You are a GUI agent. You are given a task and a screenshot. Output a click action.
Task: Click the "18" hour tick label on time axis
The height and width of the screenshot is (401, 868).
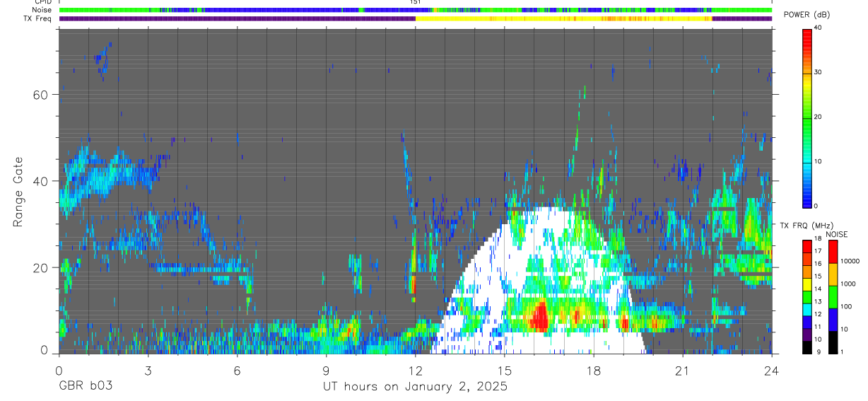click(594, 370)
